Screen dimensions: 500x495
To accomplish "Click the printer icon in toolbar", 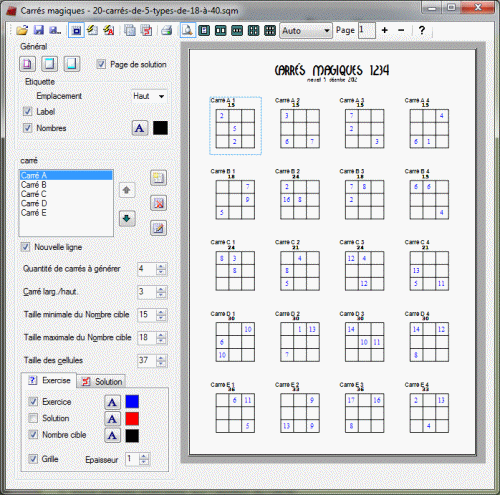I will click(167, 31).
